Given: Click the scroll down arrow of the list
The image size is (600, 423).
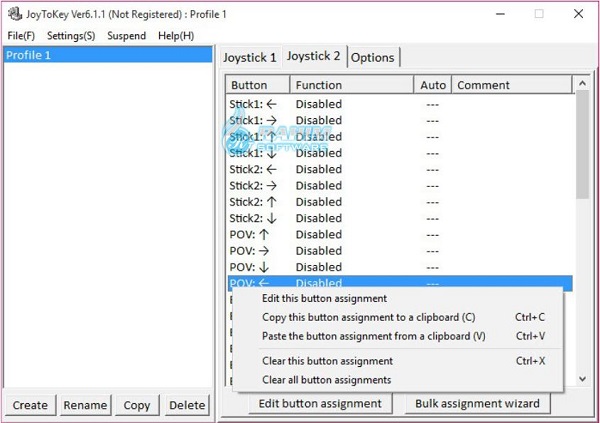Looking at the screenshot, I should [x=582, y=379].
